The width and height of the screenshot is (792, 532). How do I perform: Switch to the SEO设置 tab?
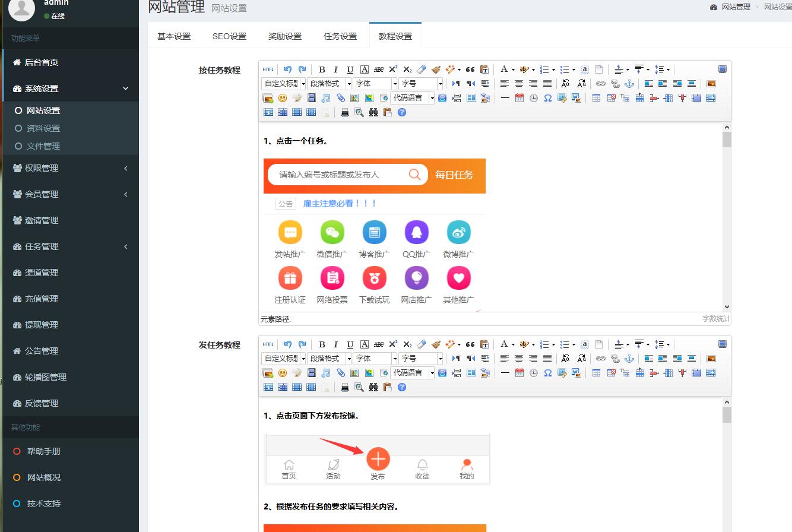tap(229, 36)
